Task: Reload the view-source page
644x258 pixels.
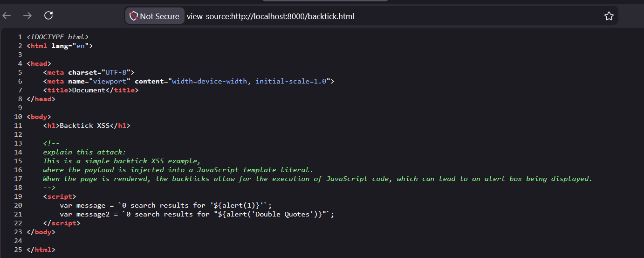Action: (x=48, y=15)
